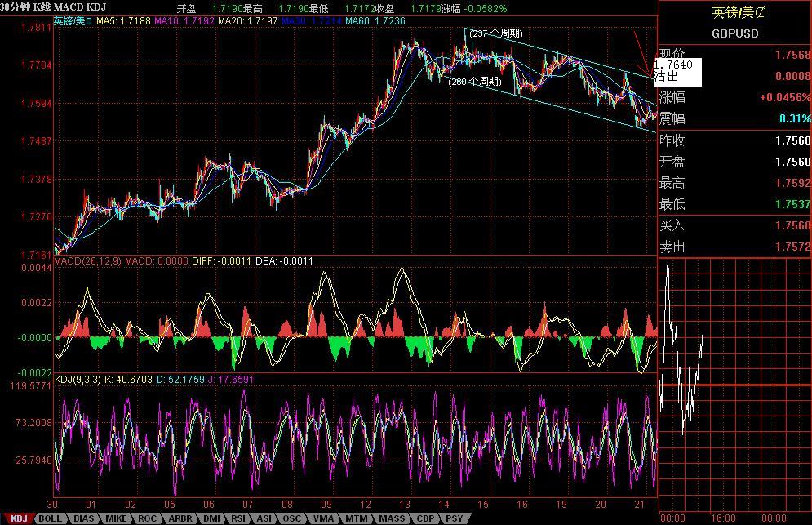Screen dimensions: 812x525
Task: Select the KDJ indicator tab
Action: point(18,518)
